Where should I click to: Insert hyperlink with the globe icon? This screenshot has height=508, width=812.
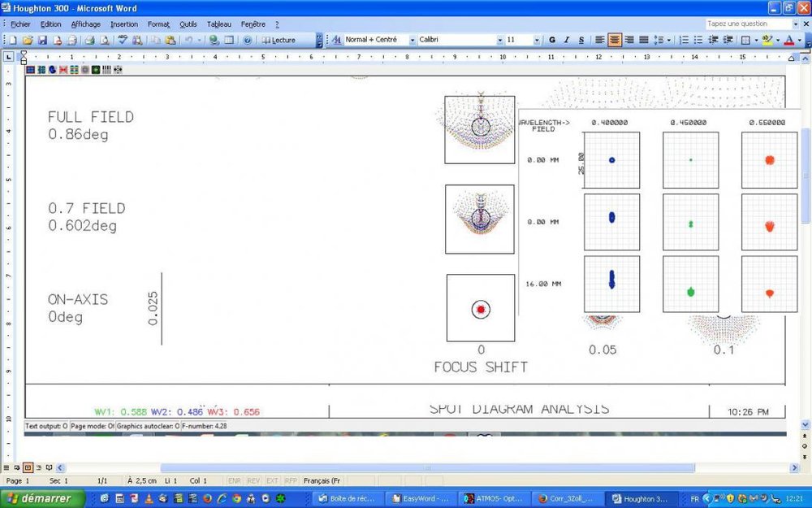(214, 40)
